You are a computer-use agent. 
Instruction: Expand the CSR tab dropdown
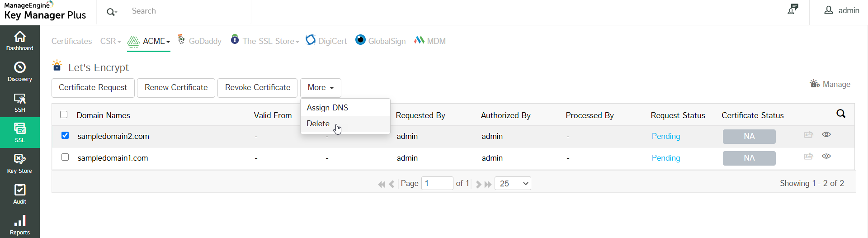pos(111,41)
